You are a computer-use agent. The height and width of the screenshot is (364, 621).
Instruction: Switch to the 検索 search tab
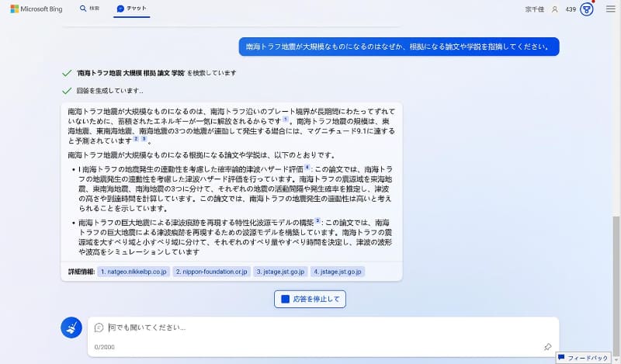click(x=89, y=9)
